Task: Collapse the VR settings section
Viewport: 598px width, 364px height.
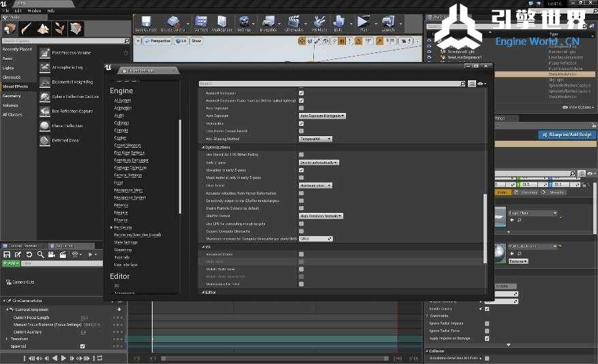Action: pos(203,247)
